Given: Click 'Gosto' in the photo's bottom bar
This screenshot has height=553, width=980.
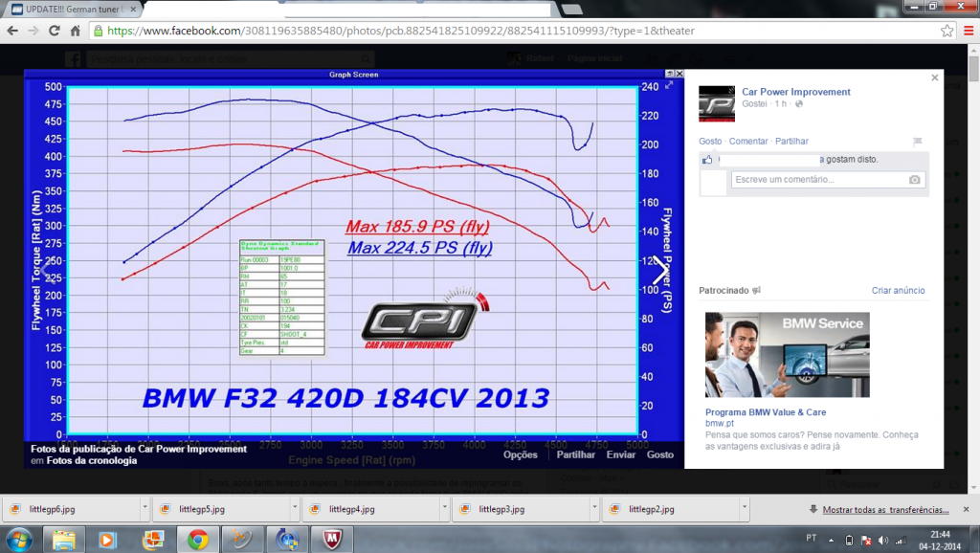Looking at the screenshot, I should [x=660, y=454].
